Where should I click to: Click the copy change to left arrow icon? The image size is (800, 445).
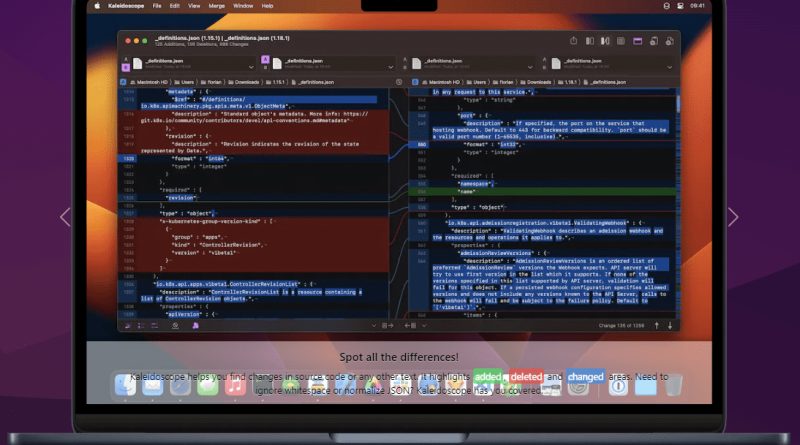click(411, 326)
